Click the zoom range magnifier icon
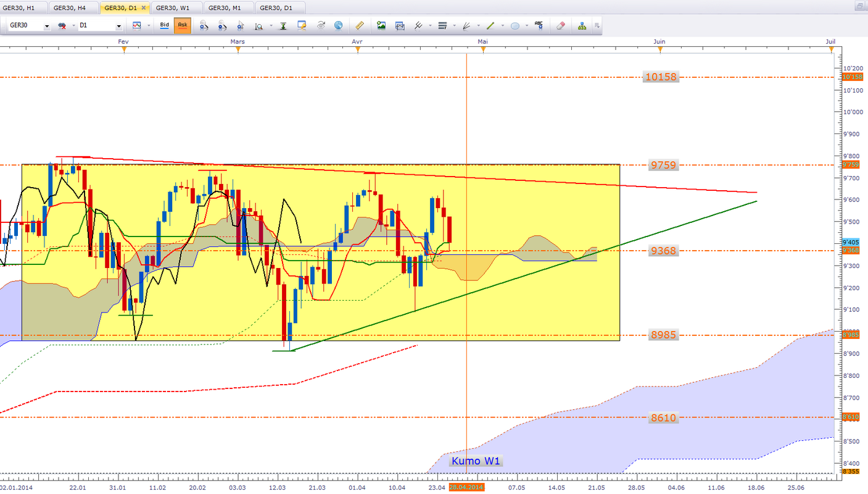This screenshot has height=494, width=868. pos(258,26)
